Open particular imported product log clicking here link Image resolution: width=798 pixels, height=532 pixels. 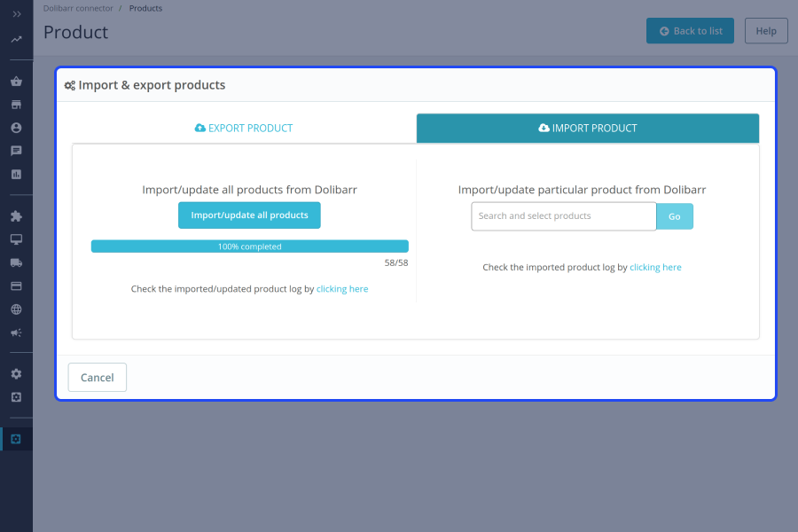click(655, 267)
